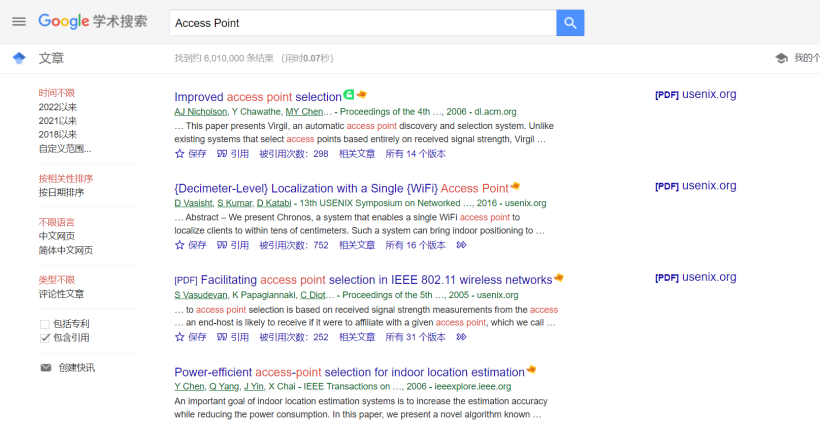Screen dimensions: 820x421
Task: Open Facilitating access point selection in IEEE 802.11 article
Action: (363, 280)
